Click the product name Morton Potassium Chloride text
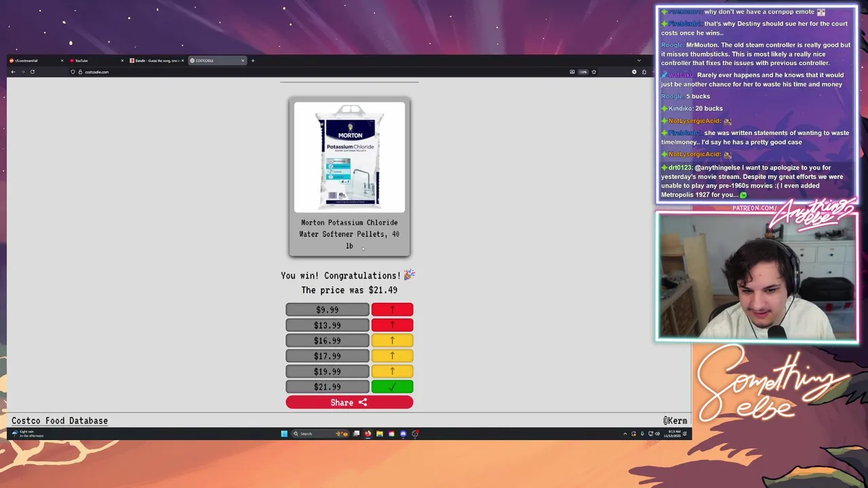Screen dimensions: 868x488 [x=349, y=234]
